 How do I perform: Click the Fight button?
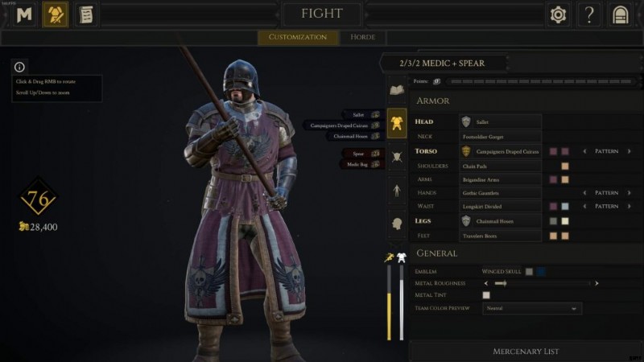click(x=321, y=14)
